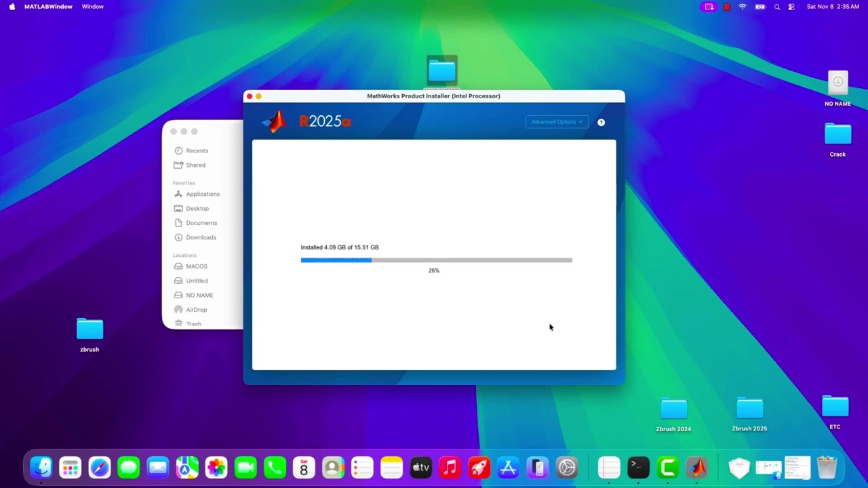
Task: Open Terminal from the Dock
Action: (x=638, y=467)
